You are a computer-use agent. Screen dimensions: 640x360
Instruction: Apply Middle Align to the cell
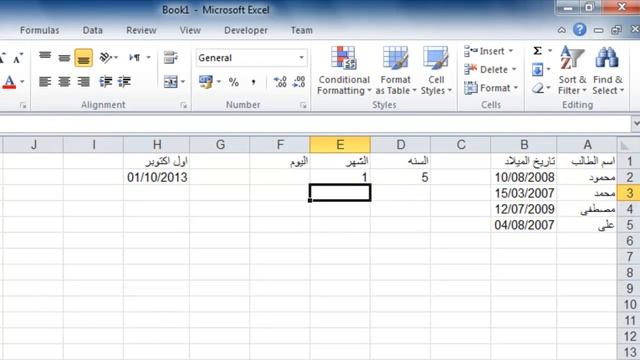[x=64, y=58]
